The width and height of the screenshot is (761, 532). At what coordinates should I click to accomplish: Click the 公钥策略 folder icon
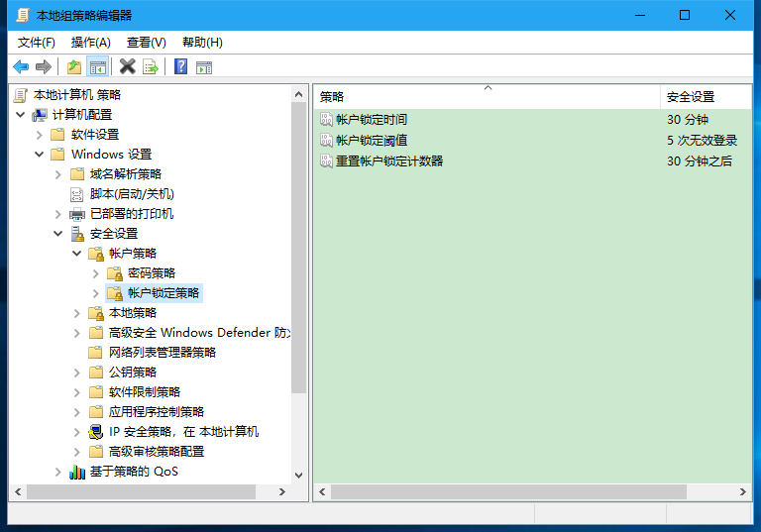pos(96,372)
